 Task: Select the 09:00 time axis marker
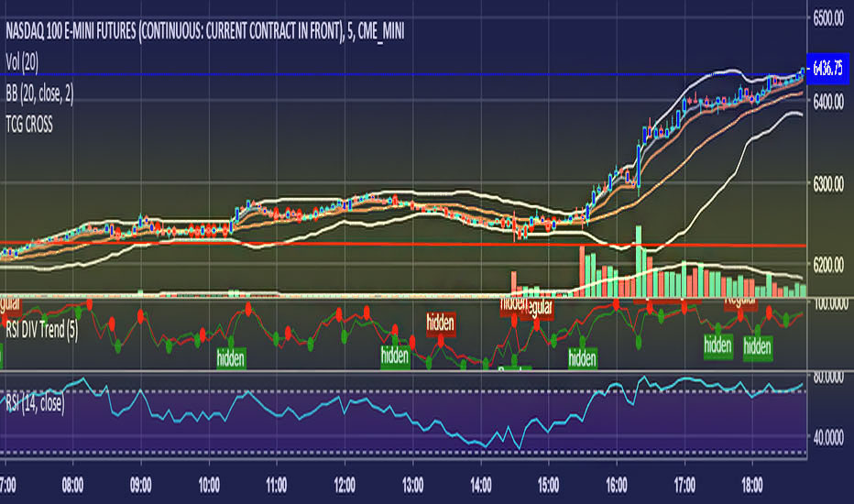pyautogui.click(x=140, y=483)
